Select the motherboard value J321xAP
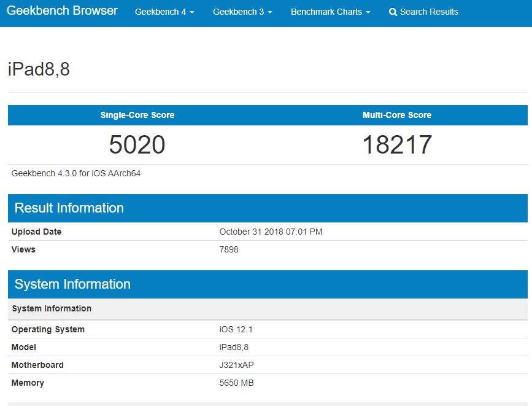 (236, 365)
